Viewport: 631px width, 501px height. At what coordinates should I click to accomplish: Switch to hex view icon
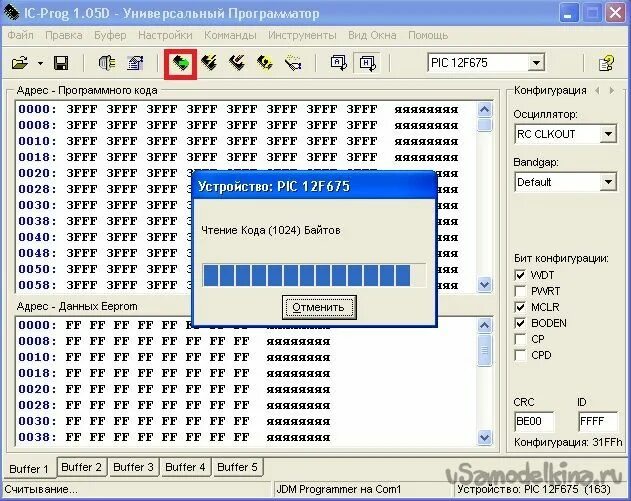tap(368, 63)
